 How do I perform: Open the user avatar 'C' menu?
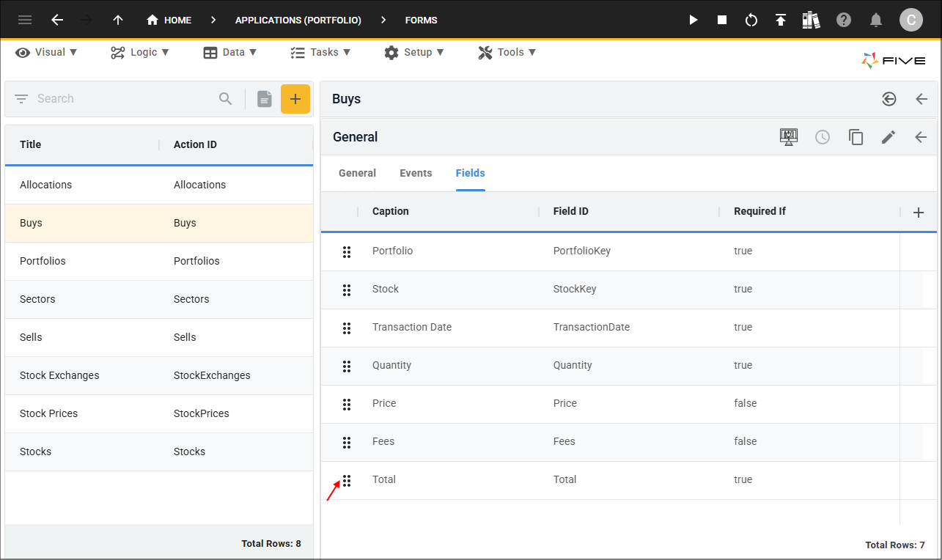[x=911, y=20]
